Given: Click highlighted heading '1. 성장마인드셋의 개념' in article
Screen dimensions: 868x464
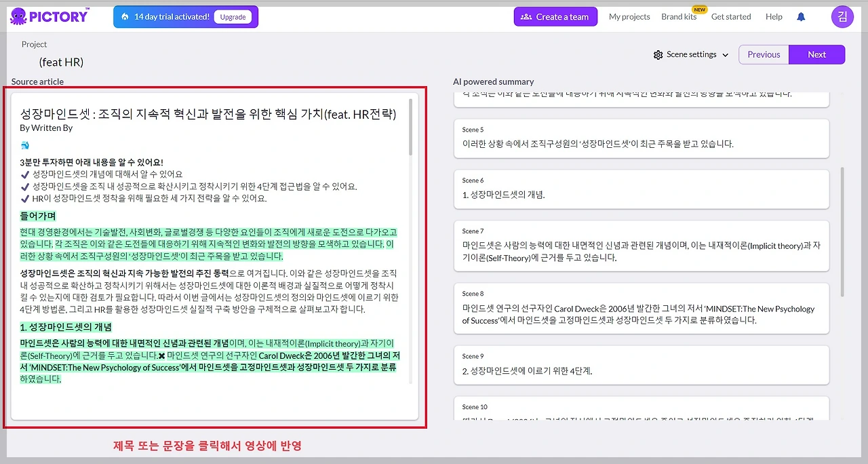Looking at the screenshot, I should click(x=66, y=327).
